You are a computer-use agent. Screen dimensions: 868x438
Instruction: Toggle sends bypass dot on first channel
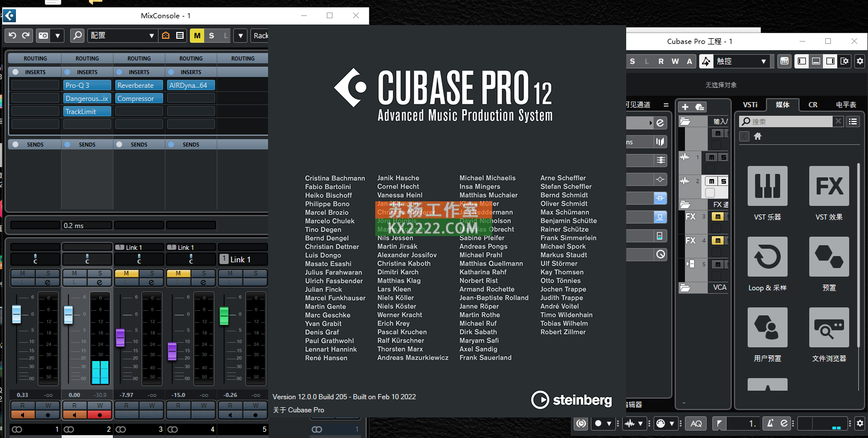coord(15,144)
